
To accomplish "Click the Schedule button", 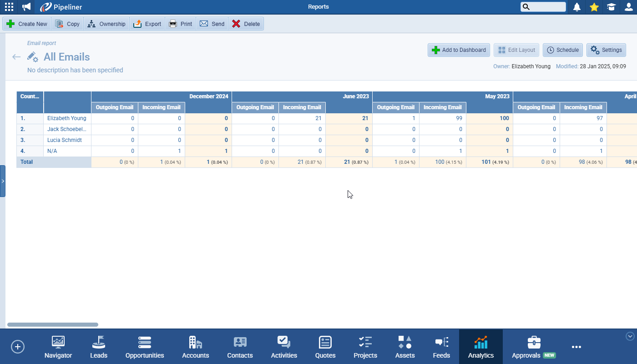I will tap(563, 50).
